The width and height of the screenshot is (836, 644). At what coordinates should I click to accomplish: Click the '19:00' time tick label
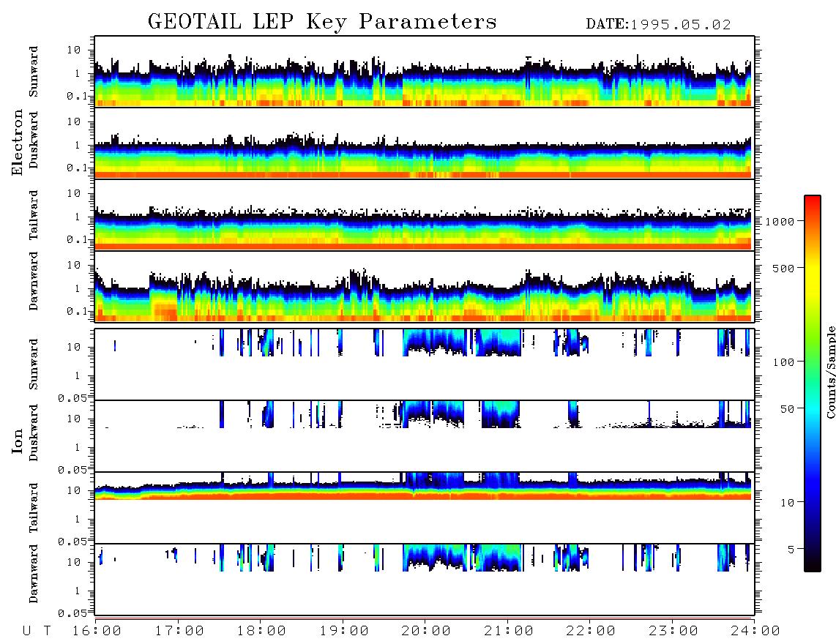(344, 632)
